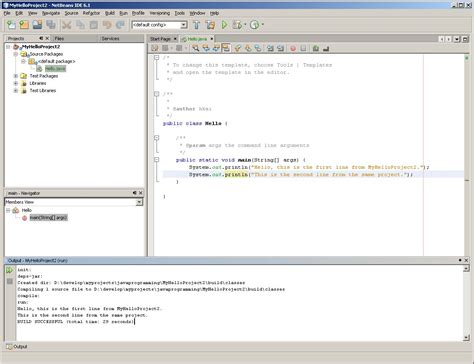Image resolution: width=474 pixels, height=364 pixels.
Task: Jump to last edit in editor toolbar
Action: pos(155,48)
